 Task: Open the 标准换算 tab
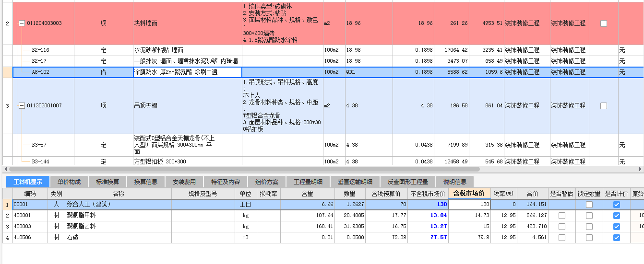tap(107, 182)
